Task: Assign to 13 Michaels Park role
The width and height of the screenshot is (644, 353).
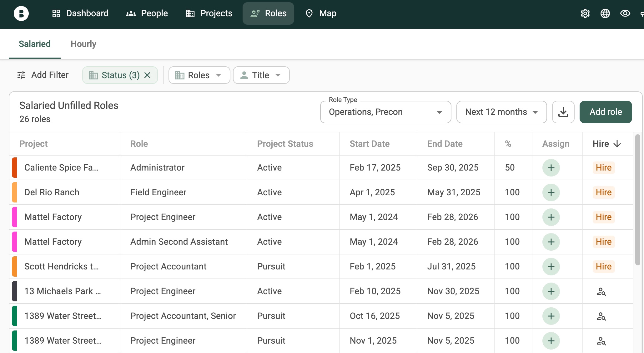Action: pyautogui.click(x=551, y=291)
